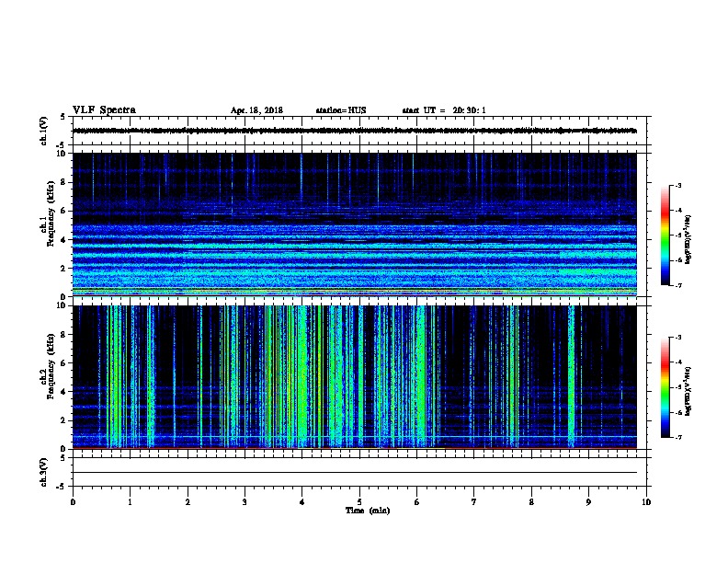Select the date text "Apr. 18, 2018"
This screenshot has width=728, height=563.
(256, 110)
